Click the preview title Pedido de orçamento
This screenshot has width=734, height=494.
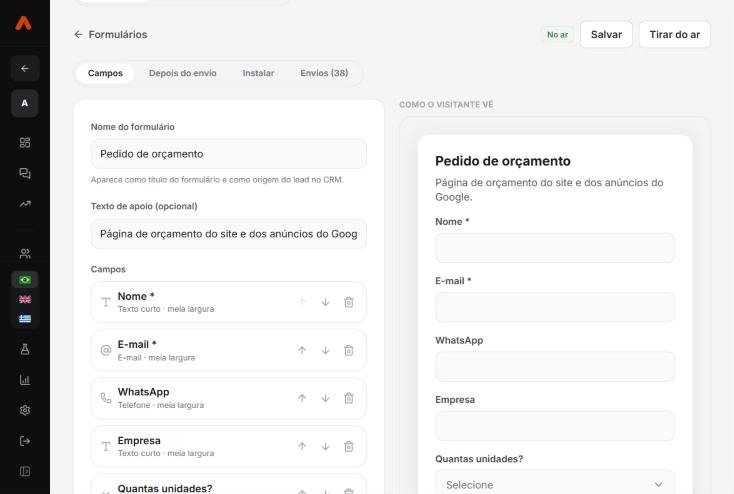(503, 161)
